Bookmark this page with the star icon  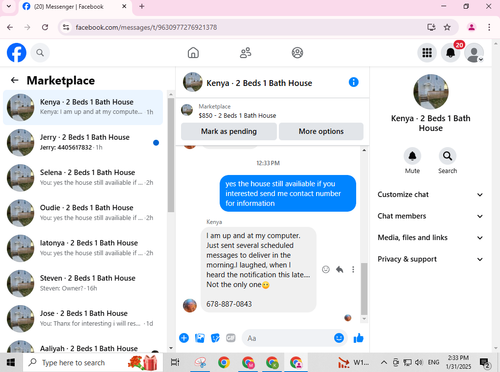(x=447, y=27)
